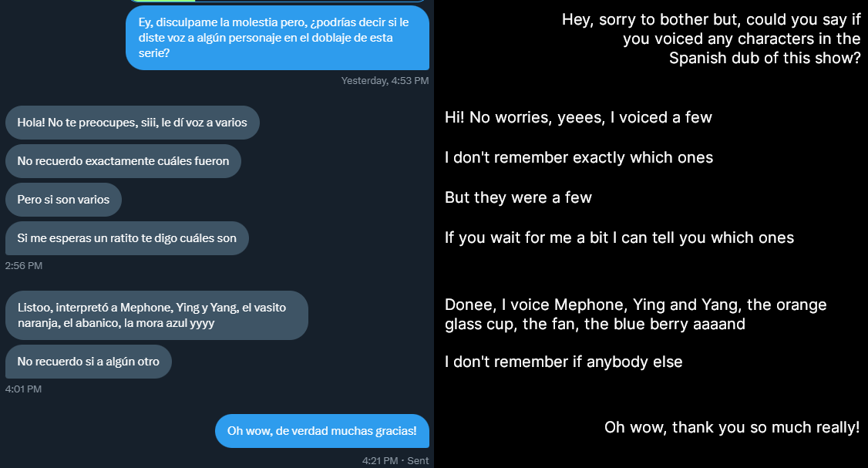Click the "But they were a few" translation
This screenshot has height=468, width=868.
pos(518,197)
